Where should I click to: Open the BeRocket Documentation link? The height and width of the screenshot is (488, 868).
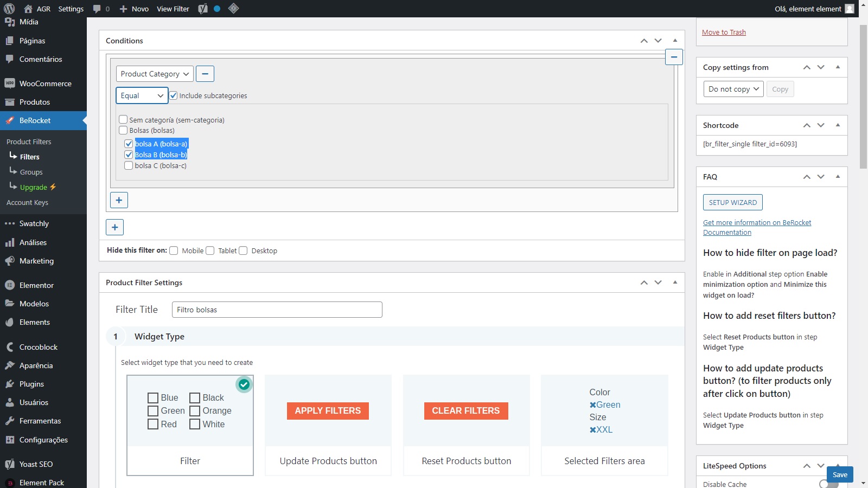757,227
